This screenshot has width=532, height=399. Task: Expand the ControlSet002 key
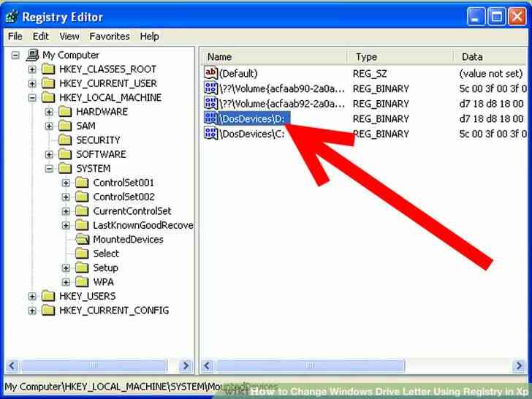[x=66, y=197]
